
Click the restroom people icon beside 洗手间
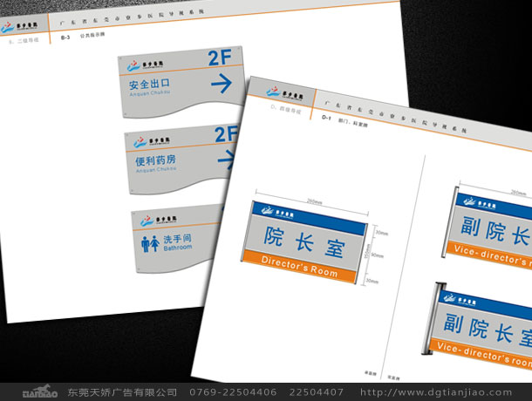149,244
